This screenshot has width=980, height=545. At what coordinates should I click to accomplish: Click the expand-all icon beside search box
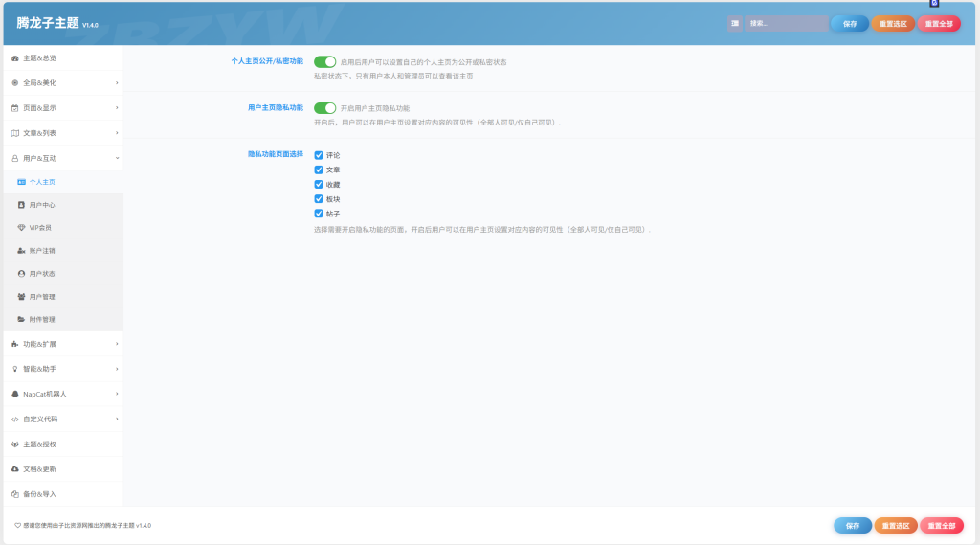point(735,23)
